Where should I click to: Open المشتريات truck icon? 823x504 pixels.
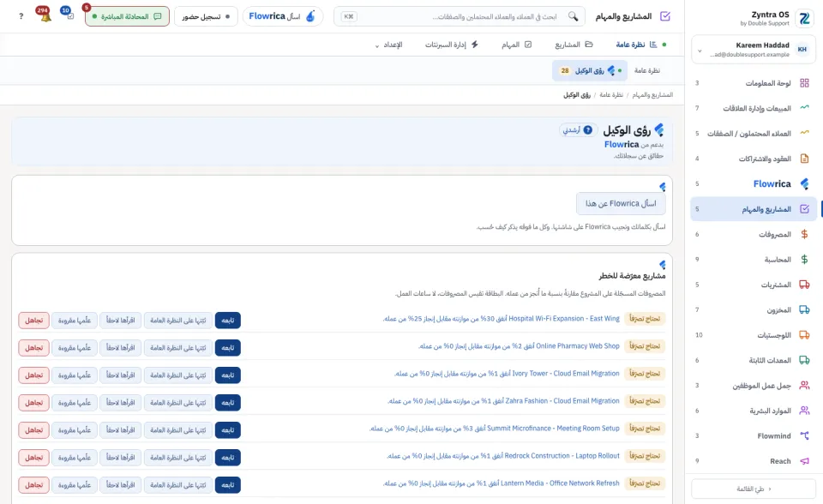tap(804, 285)
